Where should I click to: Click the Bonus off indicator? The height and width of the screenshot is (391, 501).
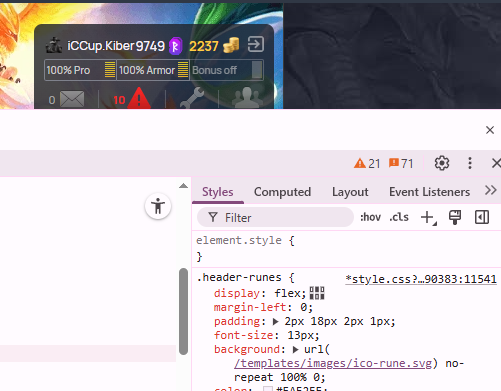pos(227,70)
